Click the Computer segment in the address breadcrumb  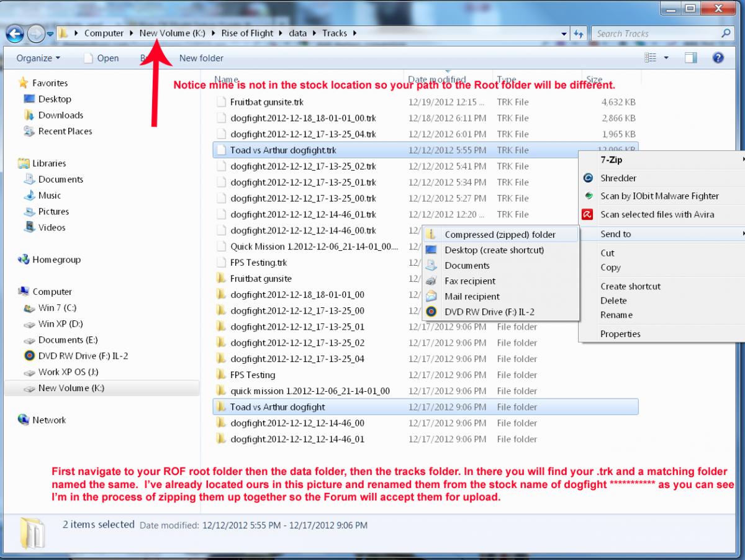tap(104, 34)
